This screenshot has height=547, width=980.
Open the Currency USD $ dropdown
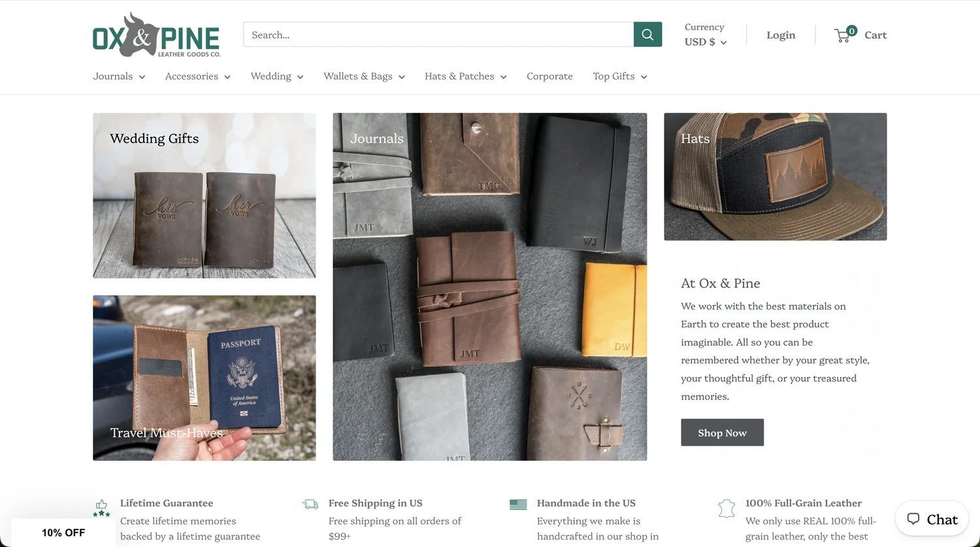click(x=706, y=42)
